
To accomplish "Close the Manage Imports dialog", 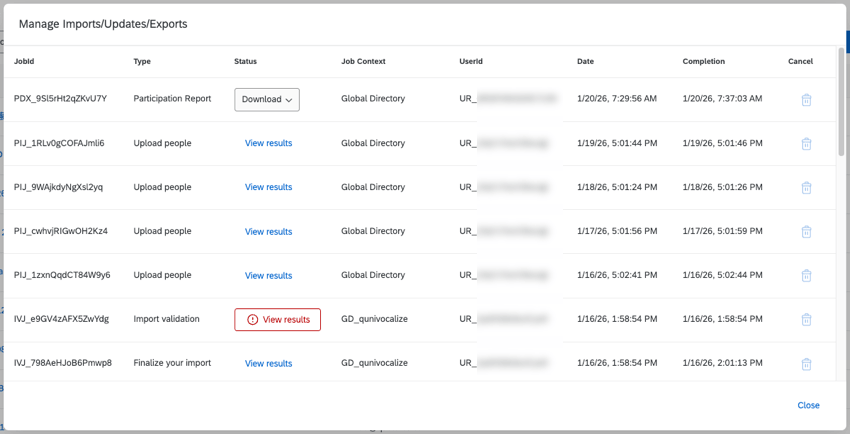I will point(808,405).
